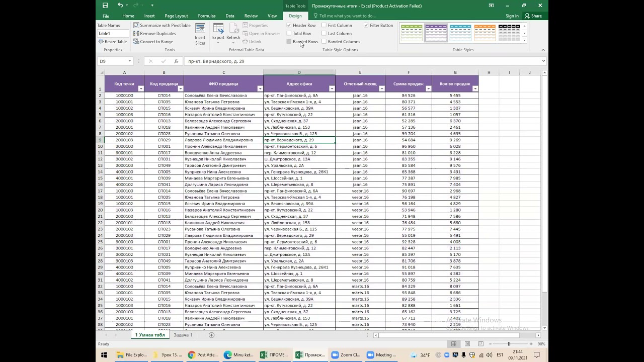Open the filter dropdown for Код продавца

180,89
